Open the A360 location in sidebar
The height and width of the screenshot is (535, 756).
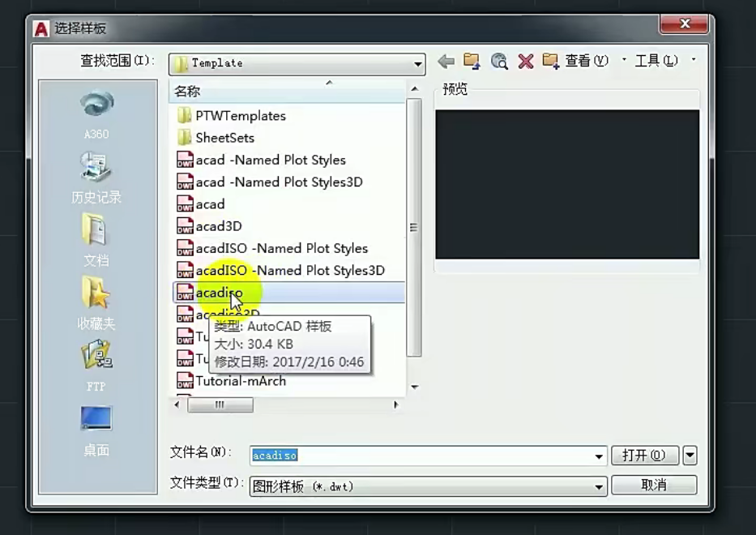click(x=96, y=115)
